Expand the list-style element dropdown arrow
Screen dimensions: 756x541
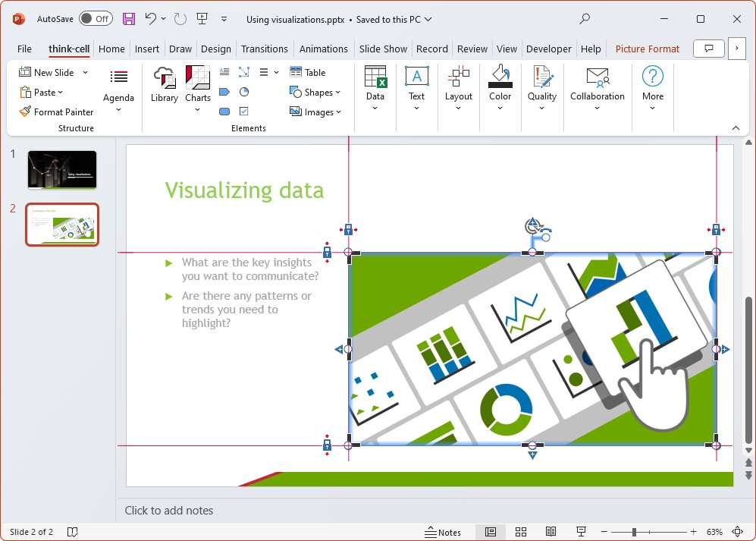tap(276, 72)
